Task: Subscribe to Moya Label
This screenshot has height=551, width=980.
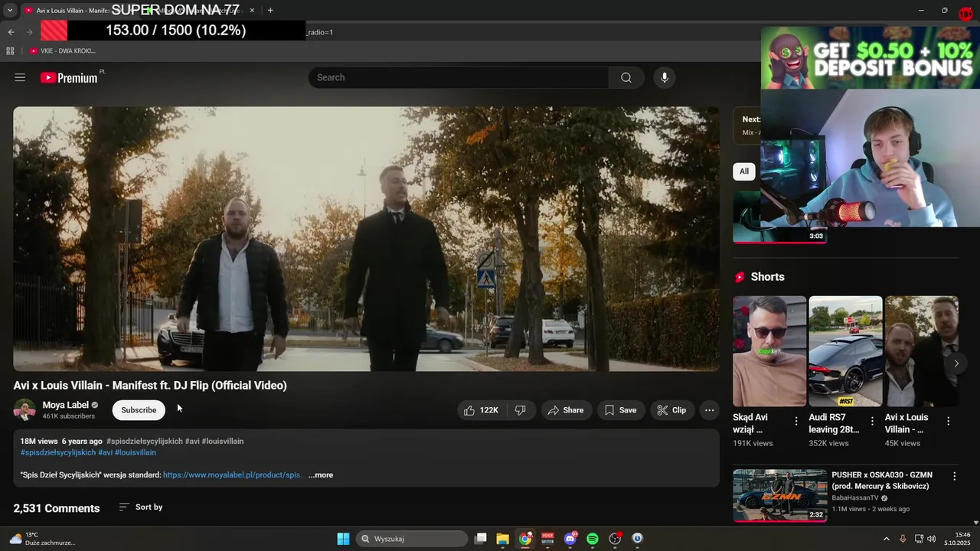Action: click(139, 410)
